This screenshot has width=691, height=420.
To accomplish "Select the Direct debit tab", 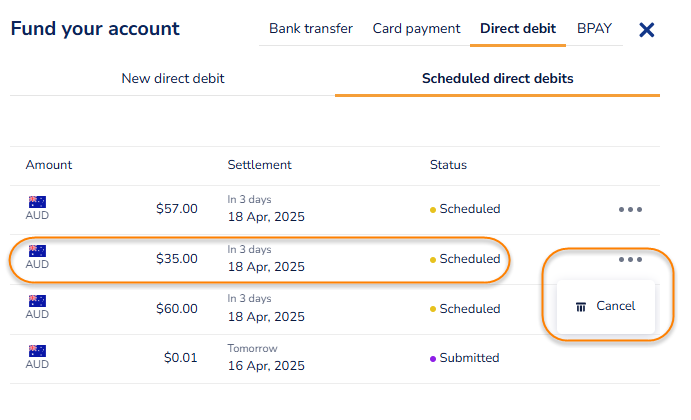I will coord(518,29).
